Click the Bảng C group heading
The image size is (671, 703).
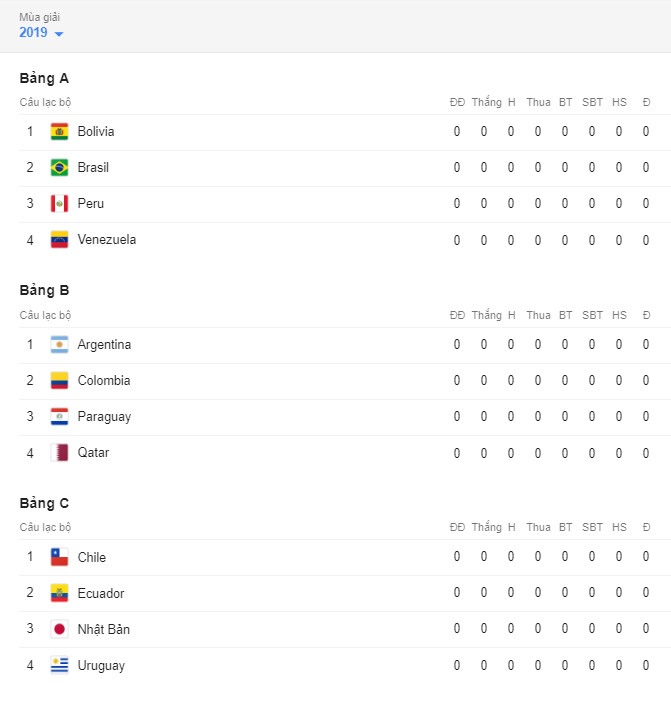tap(44, 503)
